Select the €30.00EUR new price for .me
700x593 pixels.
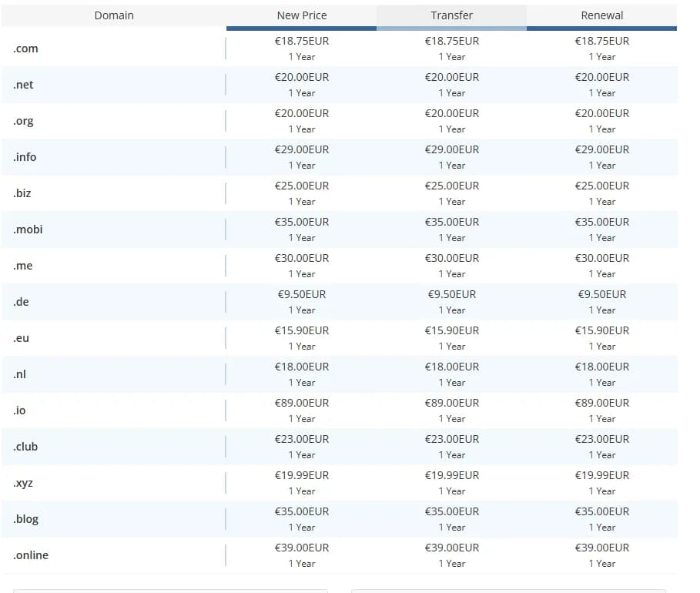coord(302,258)
